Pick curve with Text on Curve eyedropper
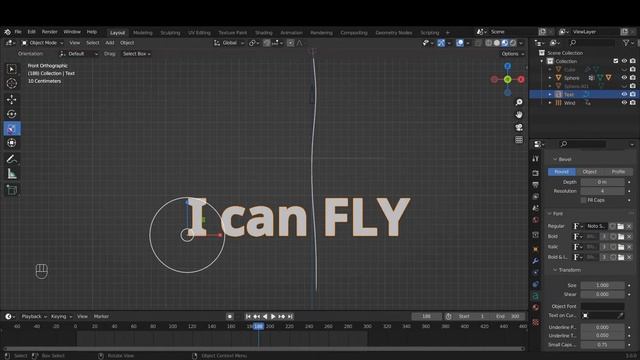640x360 pixels. tap(620, 316)
